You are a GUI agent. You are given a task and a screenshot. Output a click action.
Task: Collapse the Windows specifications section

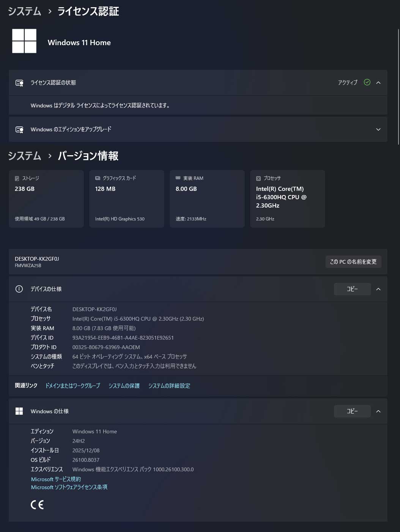[378, 411]
